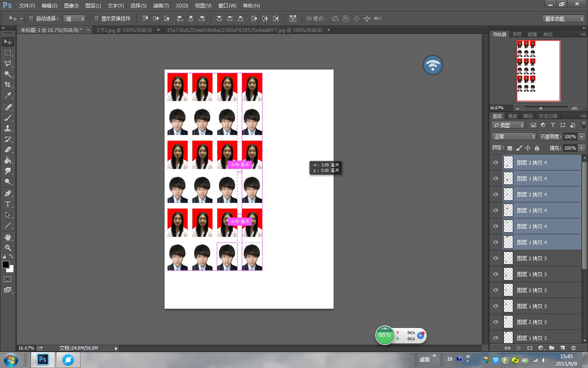
Task: Open the 基本功能 workspace dropdown
Action: pyautogui.click(x=564, y=19)
